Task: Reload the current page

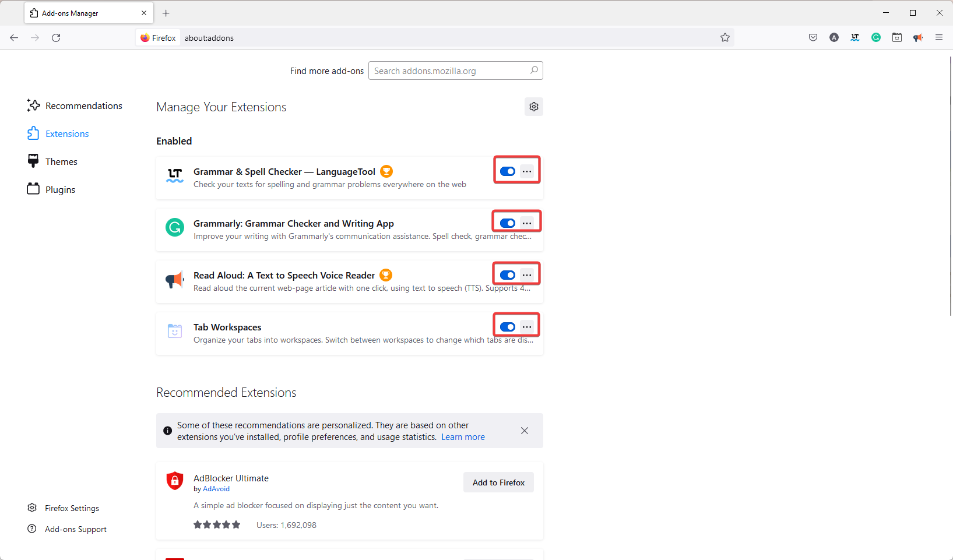Action: tap(56, 38)
